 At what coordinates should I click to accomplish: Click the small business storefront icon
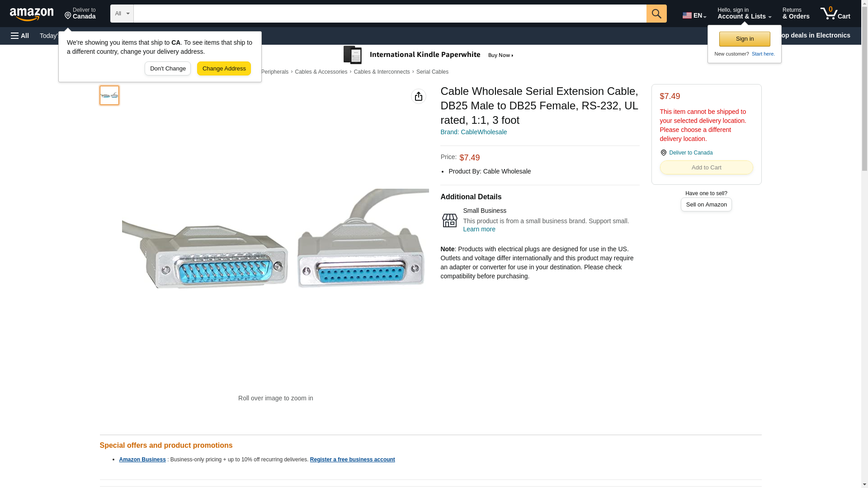tap(449, 221)
